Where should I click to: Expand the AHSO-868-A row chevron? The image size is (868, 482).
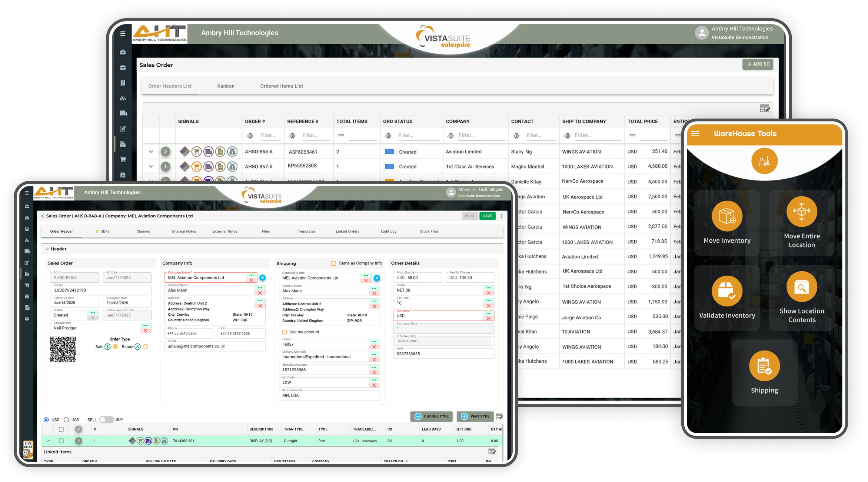click(151, 152)
